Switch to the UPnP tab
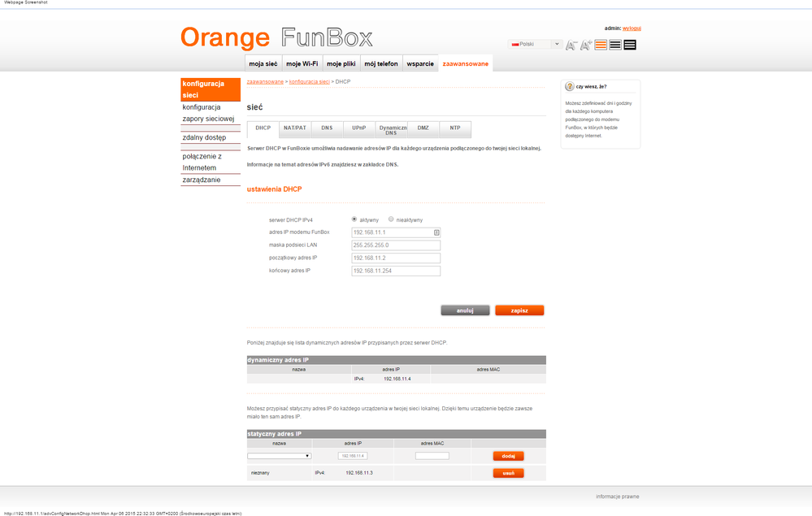The width and height of the screenshot is (812, 516). point(359,129)
